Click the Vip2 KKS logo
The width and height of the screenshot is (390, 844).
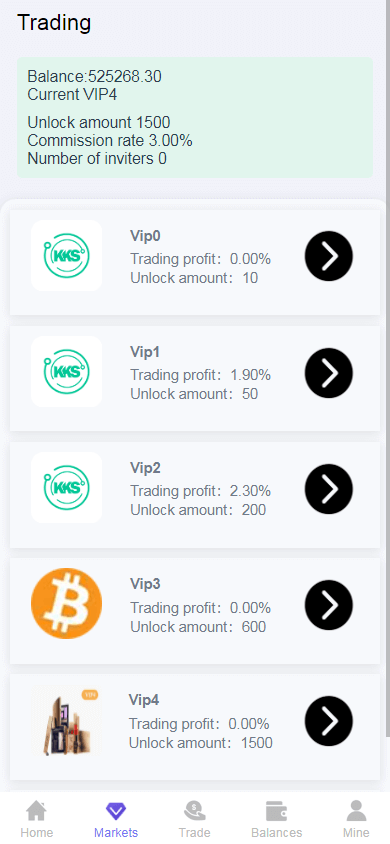point(67,488)
